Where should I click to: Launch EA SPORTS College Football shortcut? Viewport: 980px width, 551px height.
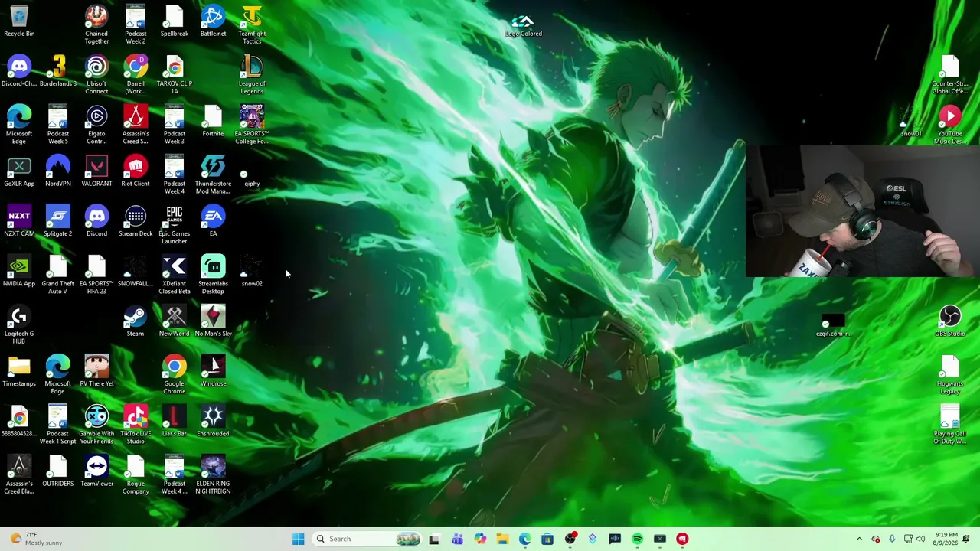(252, 125)
